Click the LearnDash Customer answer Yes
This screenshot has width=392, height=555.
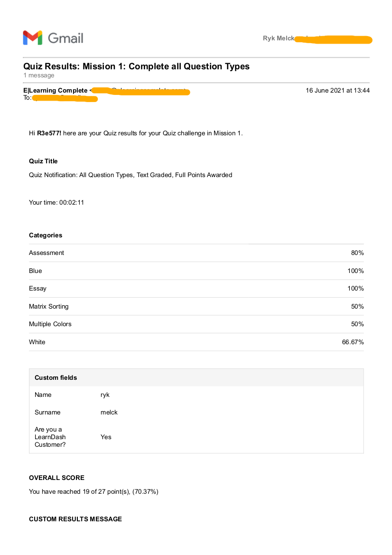coord(106,437)
